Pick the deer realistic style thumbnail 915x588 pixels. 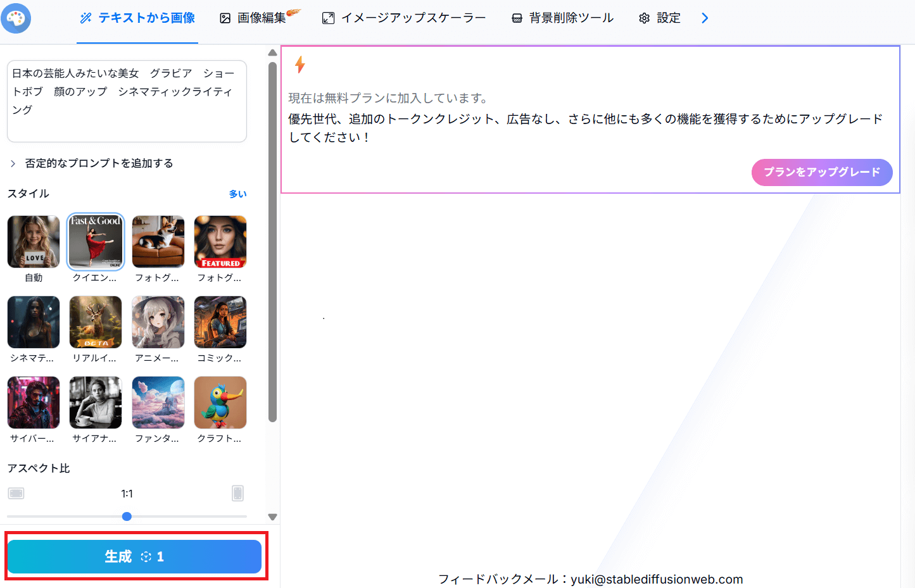point(96,322)
